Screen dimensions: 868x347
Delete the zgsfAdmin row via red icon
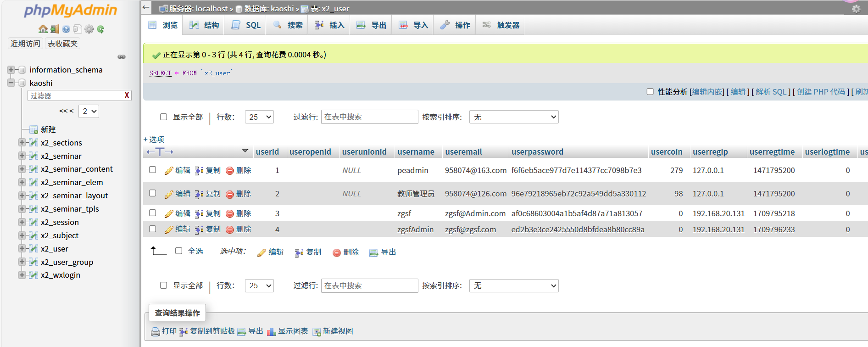[230, 229]
